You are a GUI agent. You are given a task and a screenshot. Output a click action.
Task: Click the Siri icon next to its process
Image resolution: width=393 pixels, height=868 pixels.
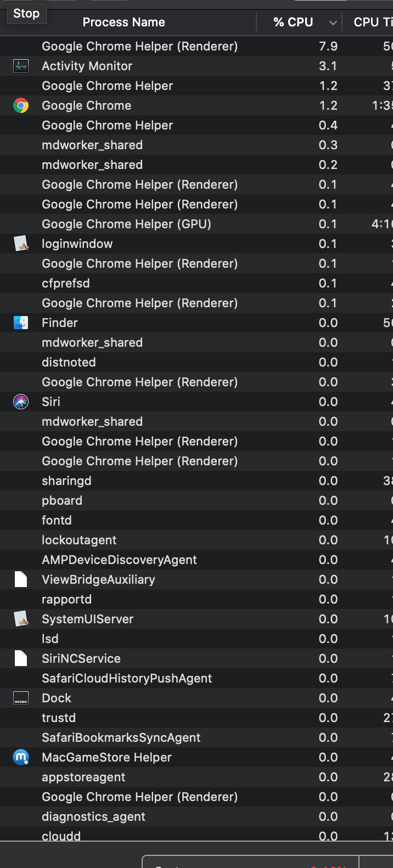point(20,402)
